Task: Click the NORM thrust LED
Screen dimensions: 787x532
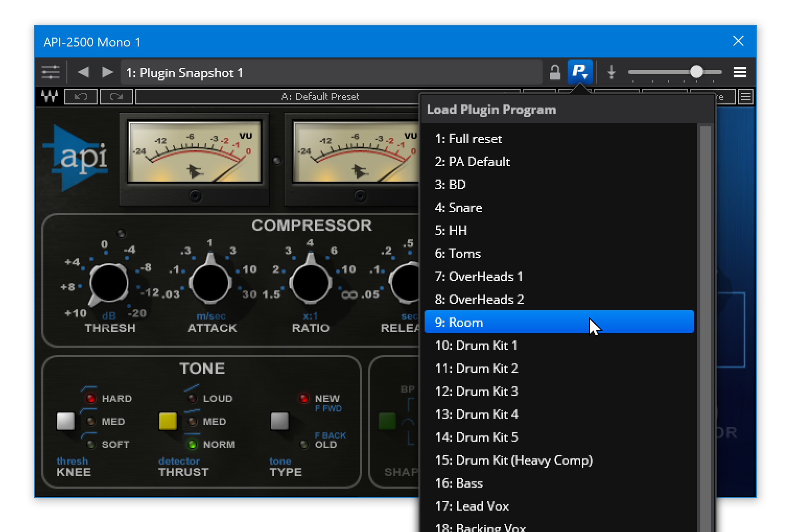Action: pyautogui.click(x=192, y=444)
